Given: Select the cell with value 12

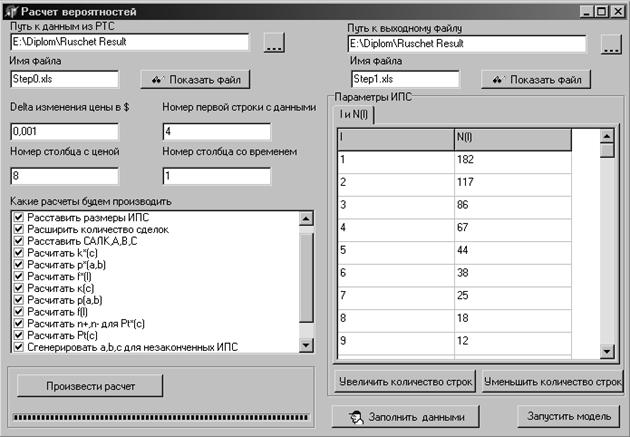Looking at the screenshot, I should click(513, 343).
